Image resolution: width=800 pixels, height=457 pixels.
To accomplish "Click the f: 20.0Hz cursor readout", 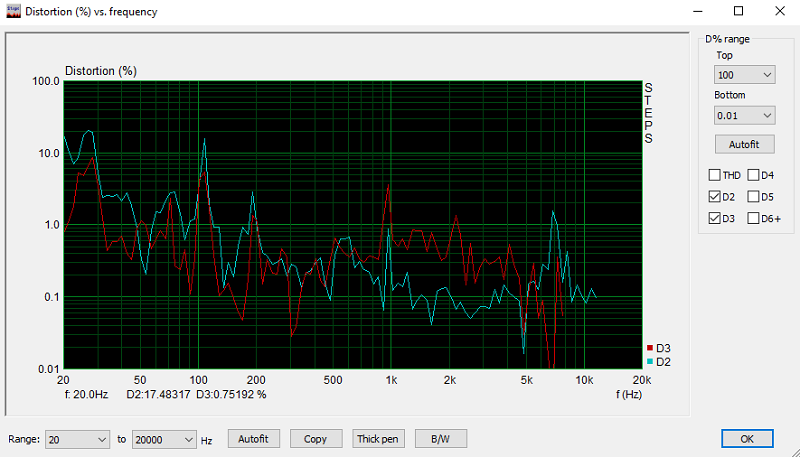I will 86,395.
